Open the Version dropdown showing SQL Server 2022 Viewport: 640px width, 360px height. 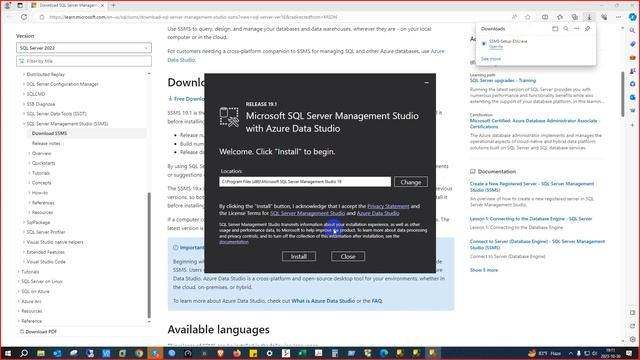pos(84,48)
